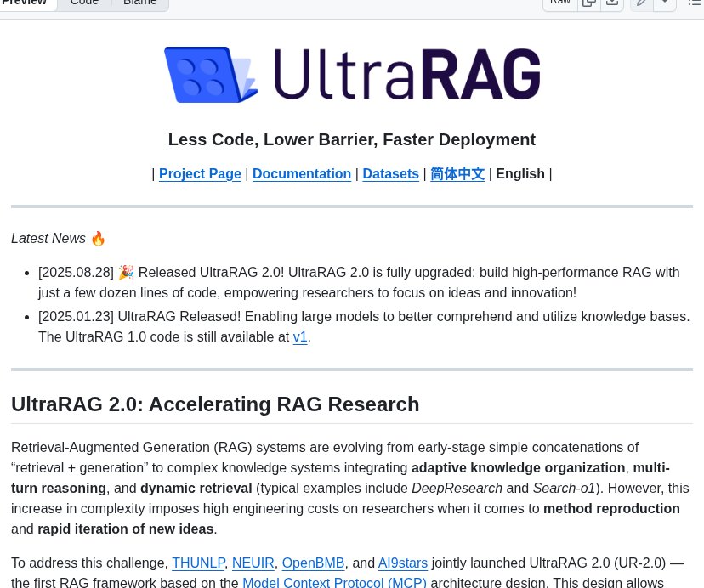Open the Datasets link

click(390, 173)
